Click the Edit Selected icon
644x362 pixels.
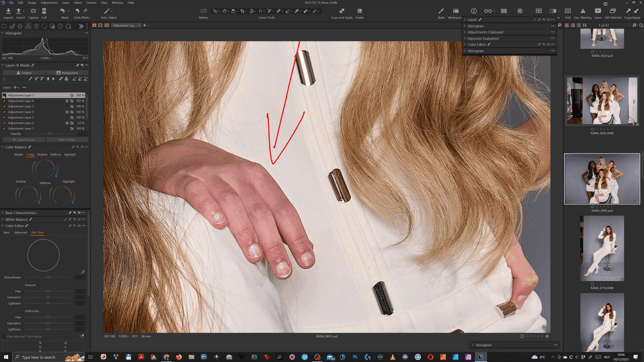pos(612,11)
